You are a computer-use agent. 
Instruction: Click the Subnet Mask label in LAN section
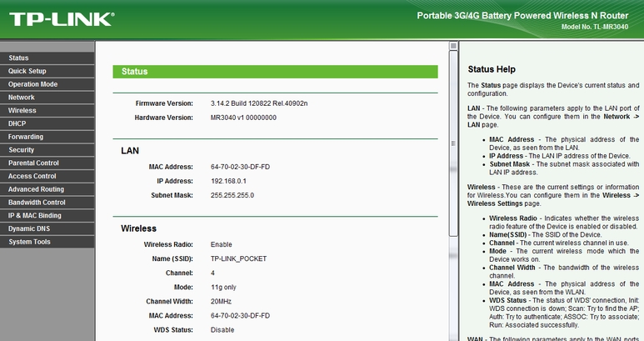tap(172, 195)
